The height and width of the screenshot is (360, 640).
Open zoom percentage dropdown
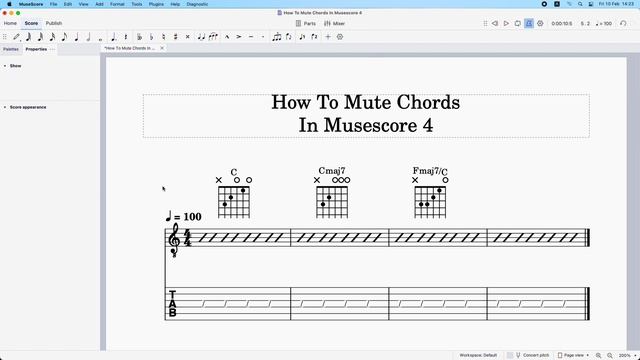627,356
